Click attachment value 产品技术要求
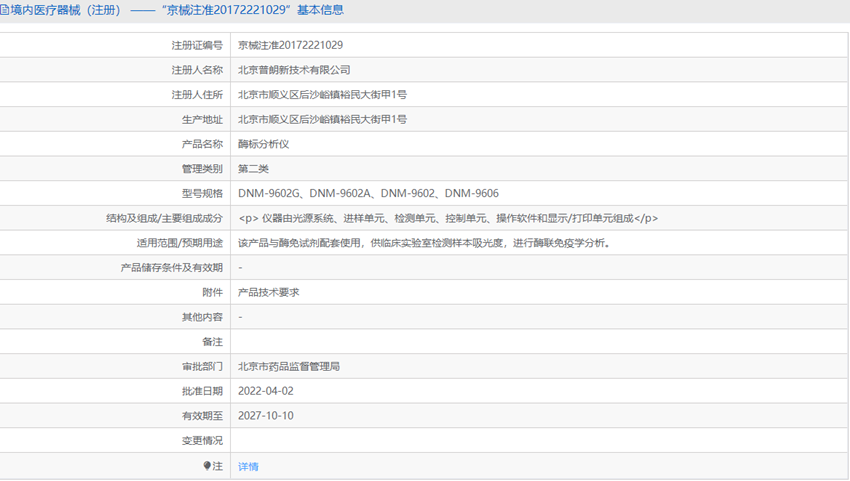 click(268, 292)
